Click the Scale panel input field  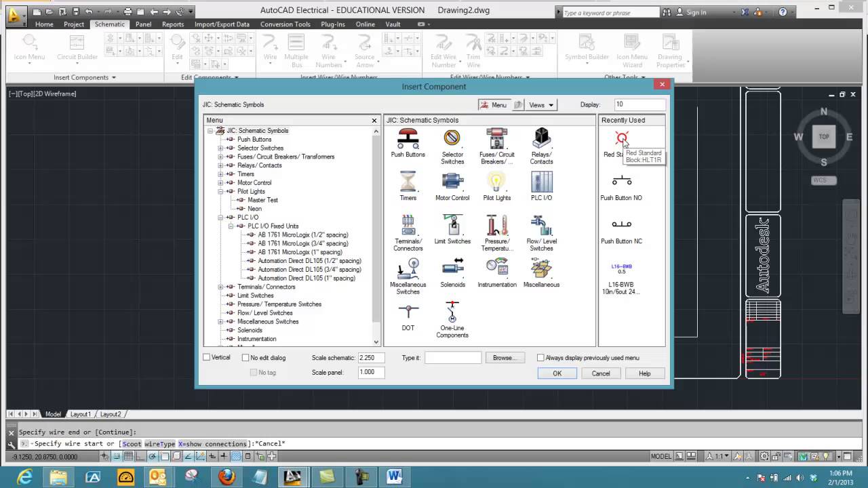(x=372, y=372)
